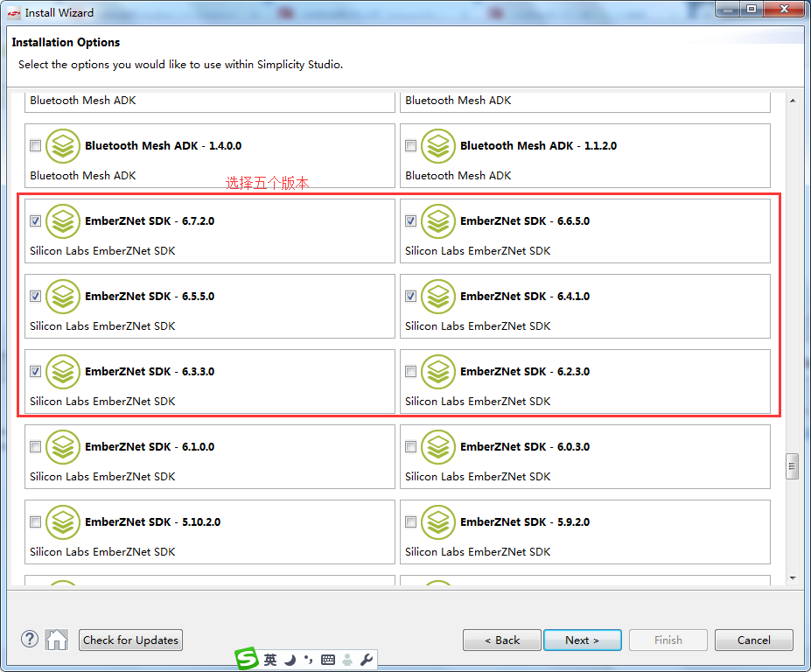Click the EmberZNet SDK 6.3.3.0 package icon
Image resolution: width=811 pixels, height=672 pixels.
[x=63, y=372]
